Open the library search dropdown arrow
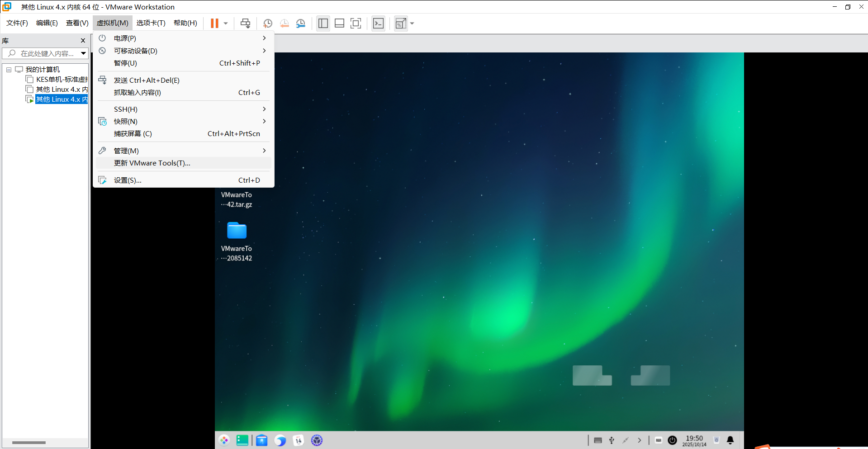This screenshot has width=868, height=449. pos(84,53)
